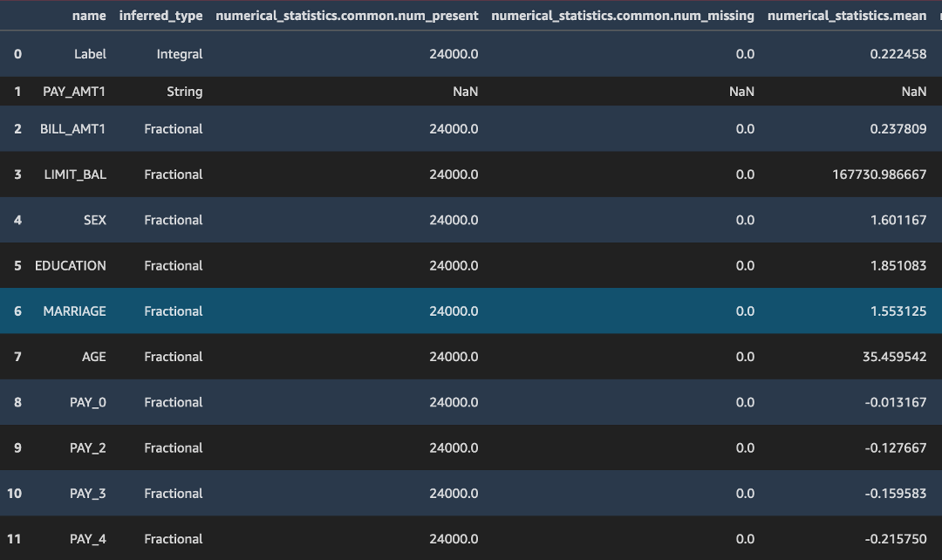Click the SEX row name cell

coord(94,220)
